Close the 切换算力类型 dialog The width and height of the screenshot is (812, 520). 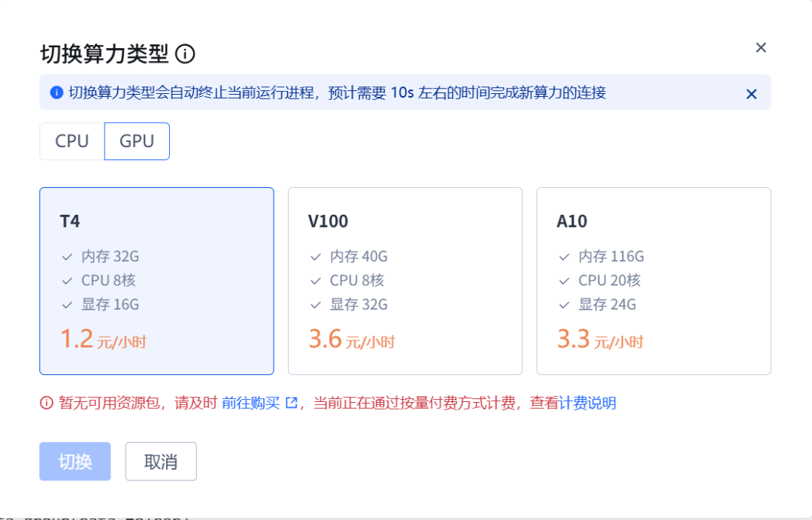(x=761, y=48)
